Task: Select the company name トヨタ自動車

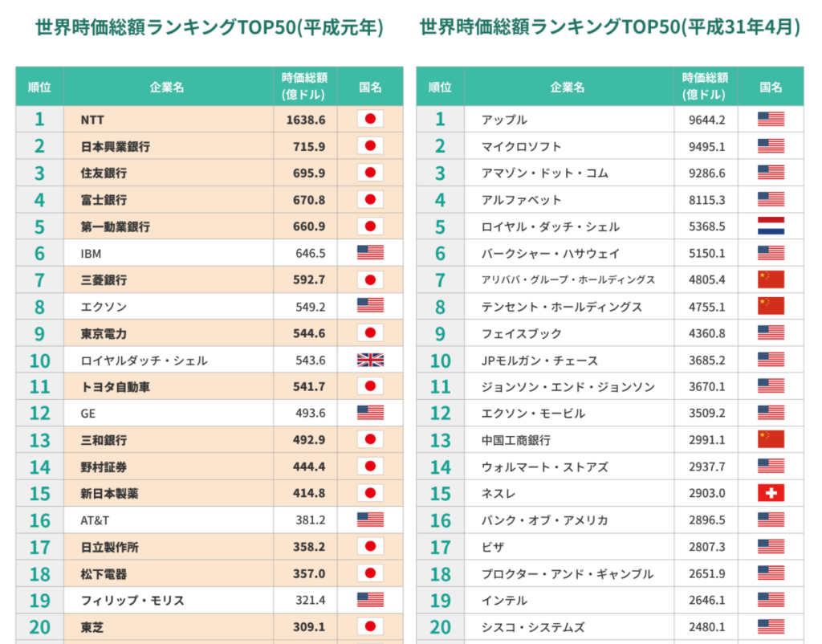Action: pyautogui.click(x=116, y=387)
